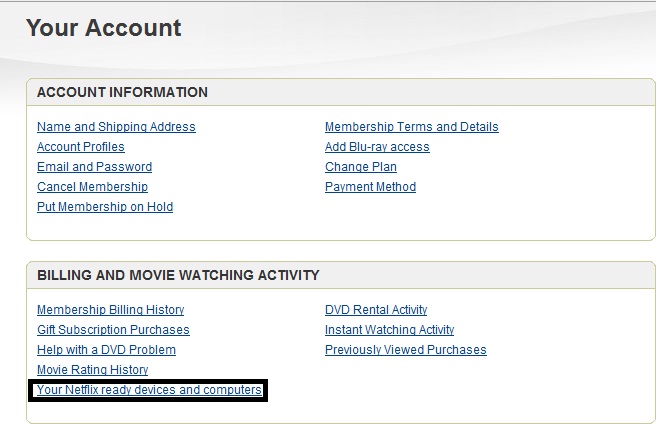View Membership Billing History
Viewport: 656px width, 424px height.
click(111, 310)
